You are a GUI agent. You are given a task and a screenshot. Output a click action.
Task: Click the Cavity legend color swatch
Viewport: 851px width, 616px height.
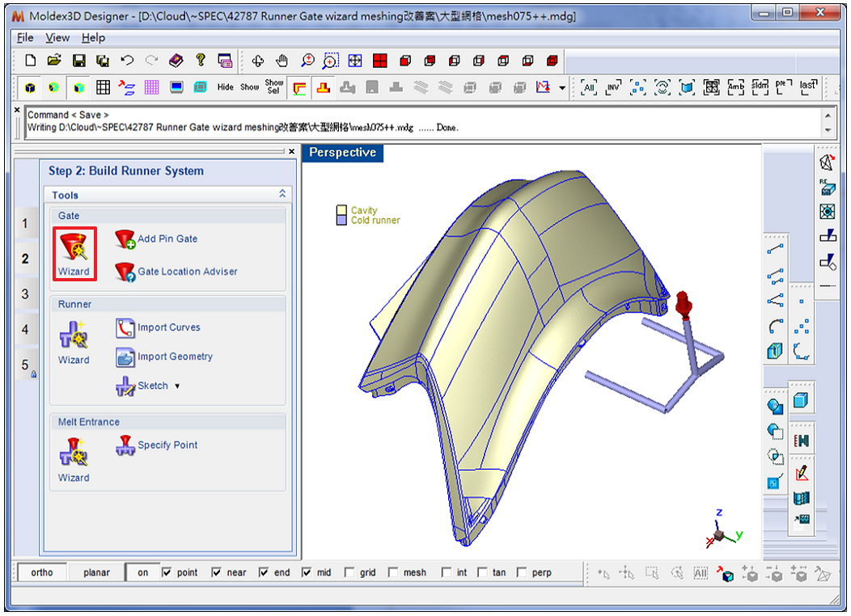pyautogui.click(x=341, y=210)
